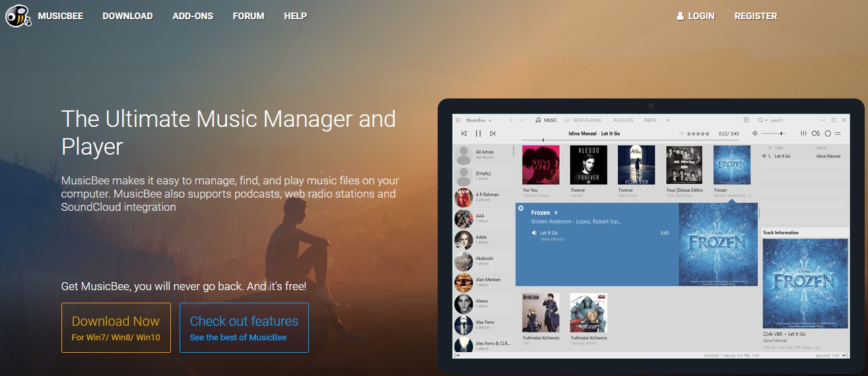Close the expanded Frozen album panel

[x=521, y=209]
